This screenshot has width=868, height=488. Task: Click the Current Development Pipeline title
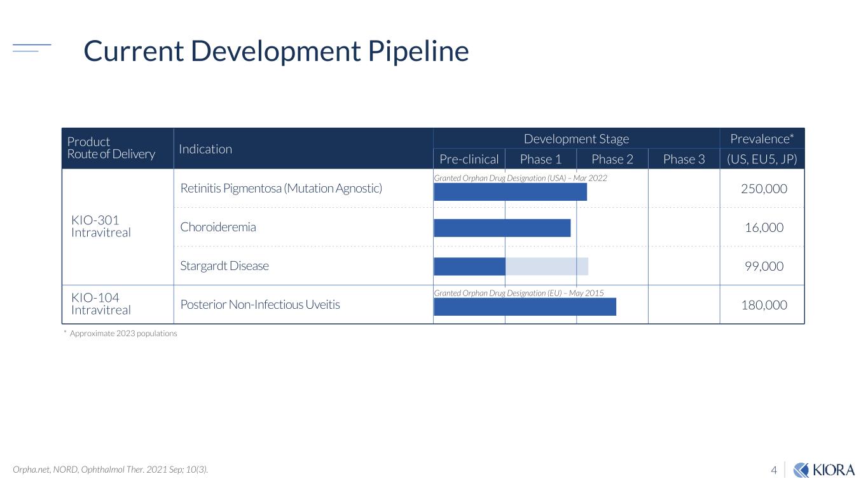(x=276, y=51)
